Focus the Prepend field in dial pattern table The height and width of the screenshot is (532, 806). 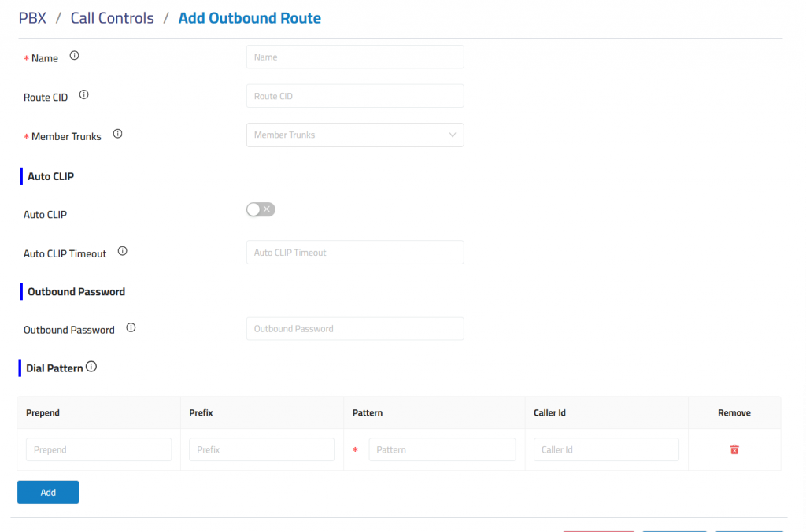pos(98,450)
